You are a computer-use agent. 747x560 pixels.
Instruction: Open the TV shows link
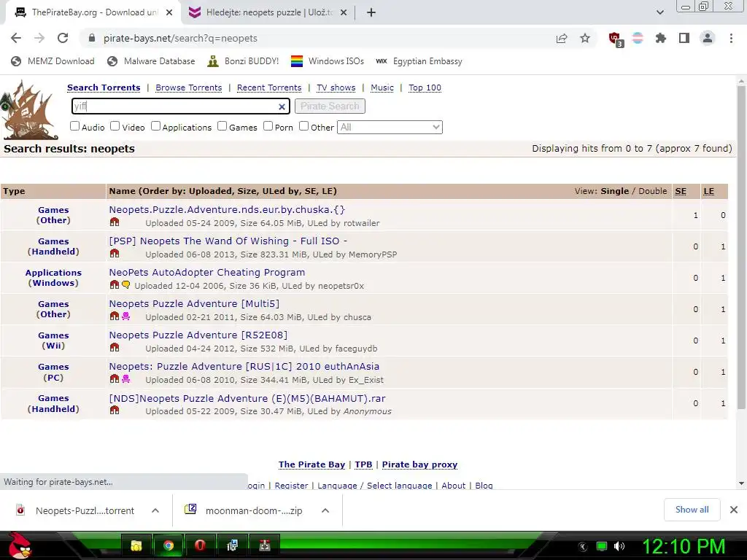(x=336, y=87)
